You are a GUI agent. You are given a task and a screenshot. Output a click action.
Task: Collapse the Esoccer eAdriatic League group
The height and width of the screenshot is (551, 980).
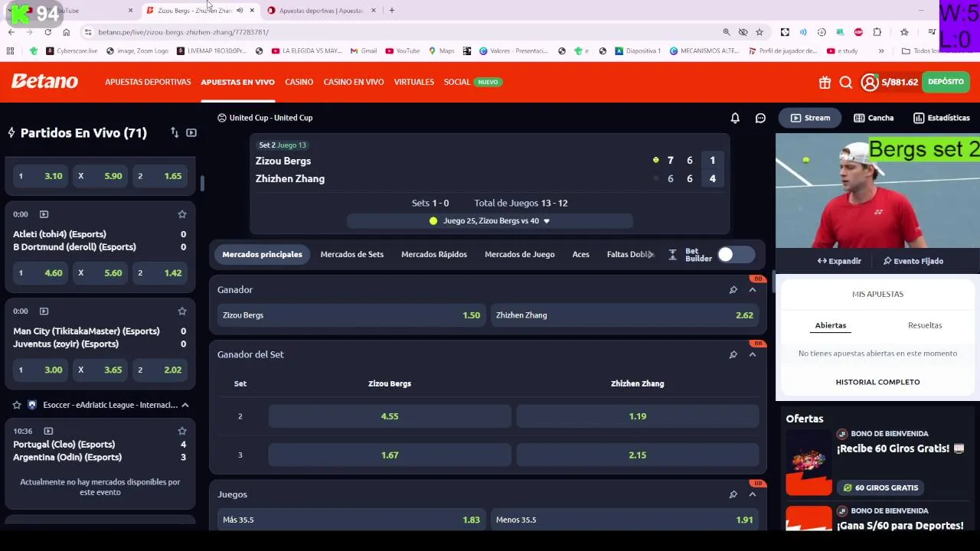click(x=185, y=405)
